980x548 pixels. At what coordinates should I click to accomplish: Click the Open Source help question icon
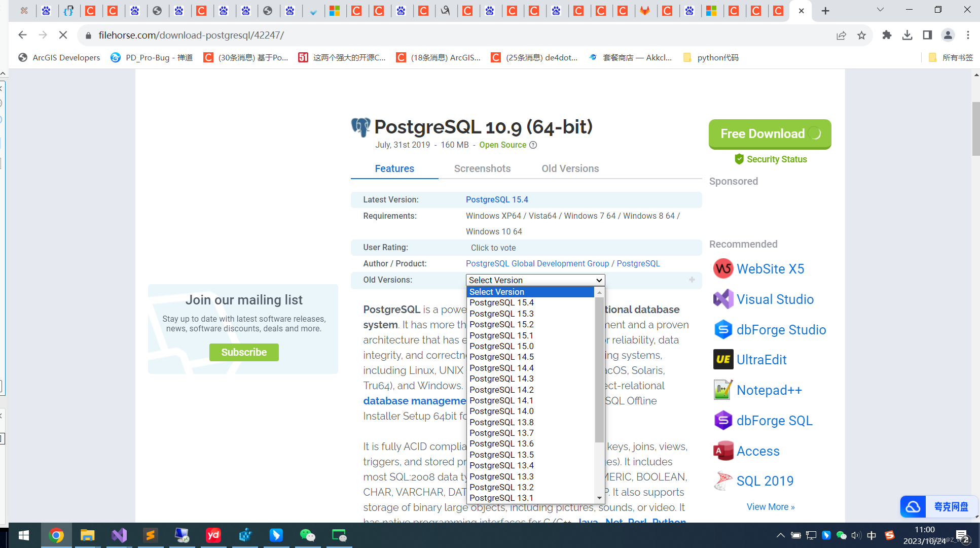[x=533, y=145]
